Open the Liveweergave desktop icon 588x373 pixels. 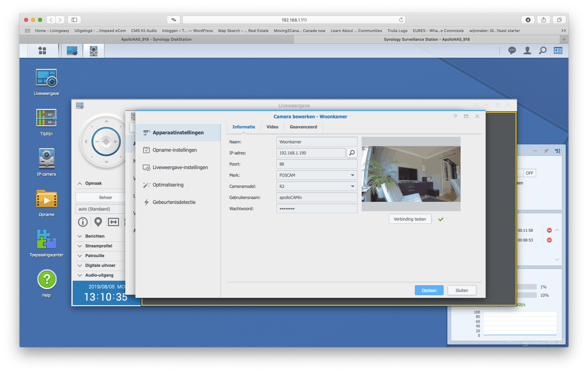(x=46, y=79)
